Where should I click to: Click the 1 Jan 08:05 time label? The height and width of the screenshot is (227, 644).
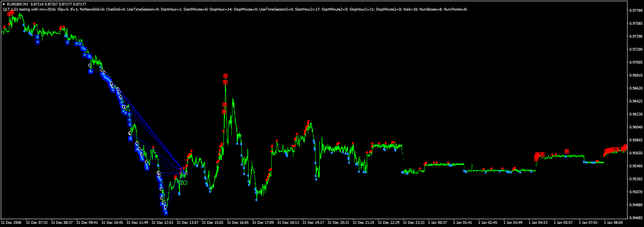613,223
